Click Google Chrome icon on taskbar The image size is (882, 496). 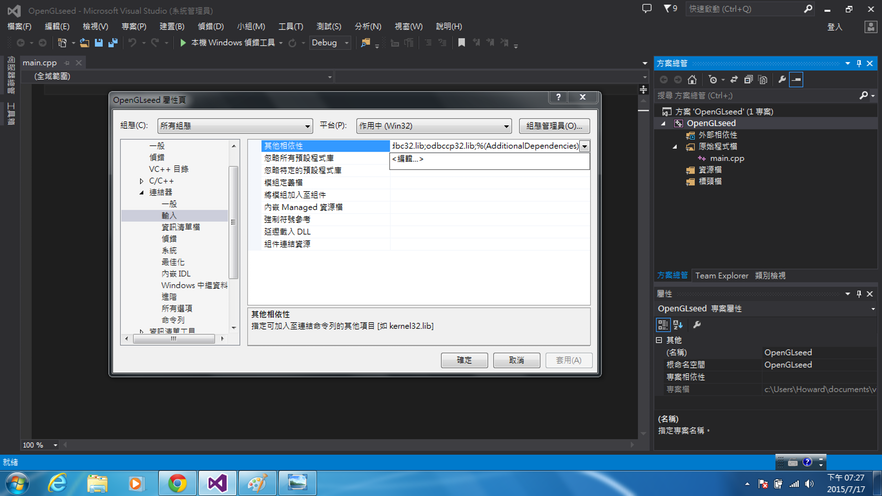tap(177, 483)
